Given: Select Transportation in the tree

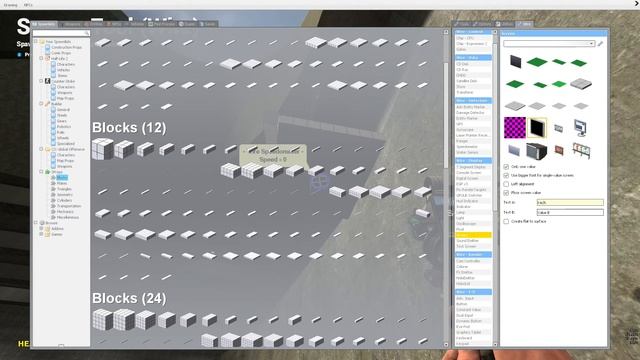Looking at the screenshot, I should click(69, 206).
